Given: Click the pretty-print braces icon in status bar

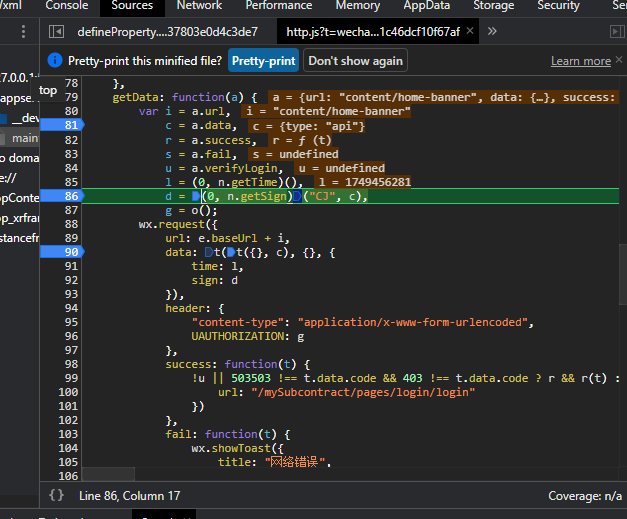Looking at the screenshot, I should coord(56,495).
